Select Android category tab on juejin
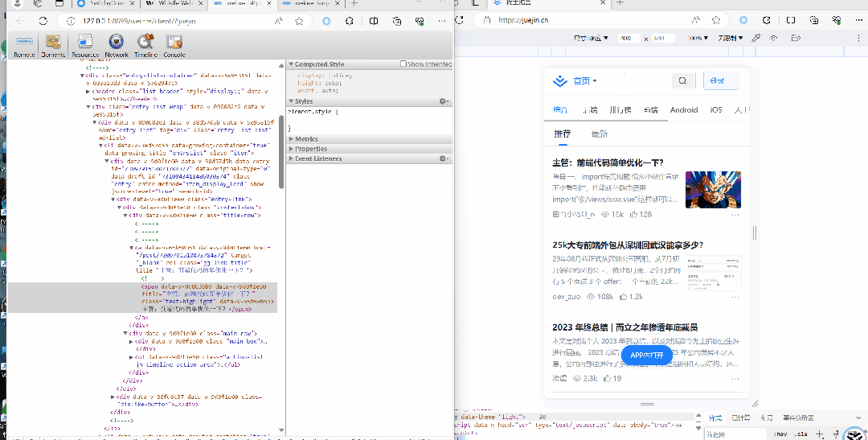The height and width of the screenshot is (440, 868). (684, 109)
